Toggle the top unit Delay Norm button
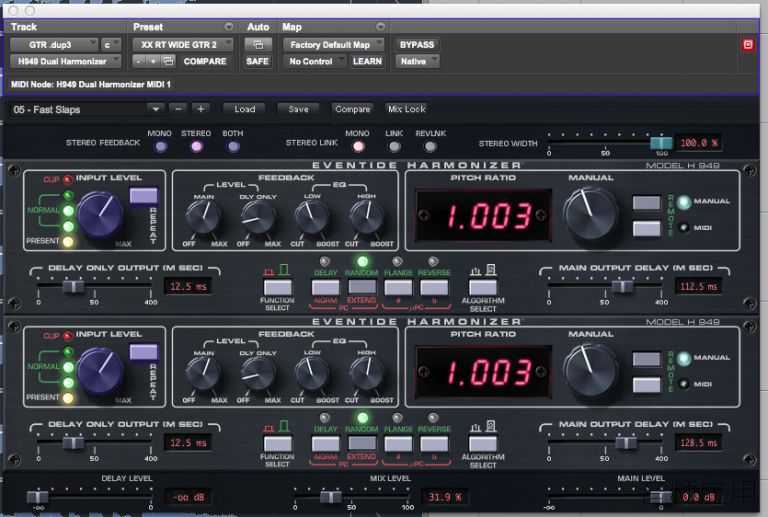Image resolution: width=768 pixels, height=517 pixels. (325, 287)
